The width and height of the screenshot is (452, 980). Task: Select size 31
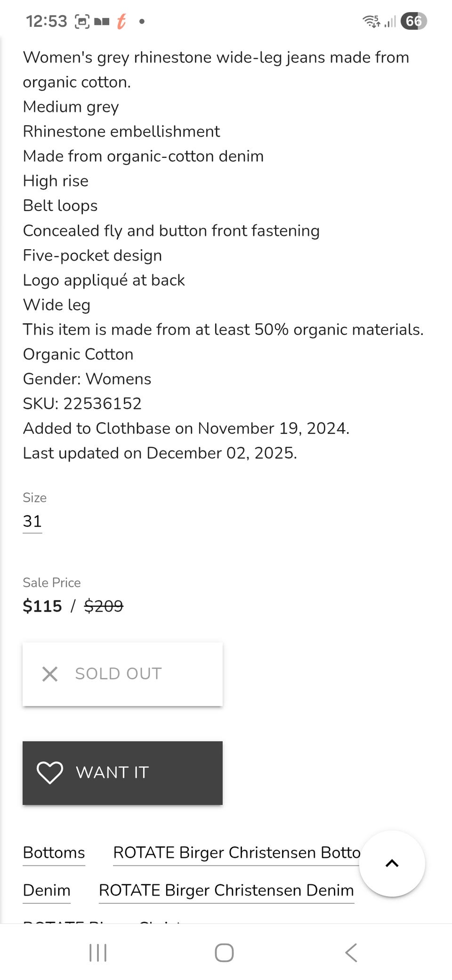tap(32, 521)
